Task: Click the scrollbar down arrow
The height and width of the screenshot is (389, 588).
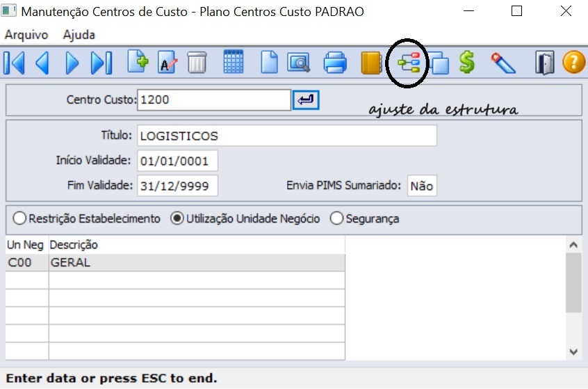Action: click(x=573, y=352)
